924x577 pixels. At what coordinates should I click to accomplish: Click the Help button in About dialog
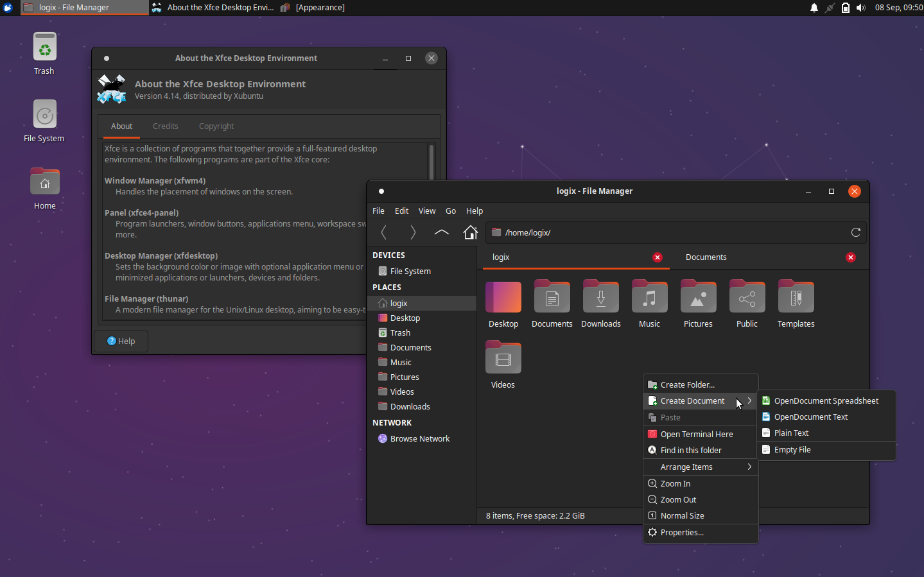(121, 341)
